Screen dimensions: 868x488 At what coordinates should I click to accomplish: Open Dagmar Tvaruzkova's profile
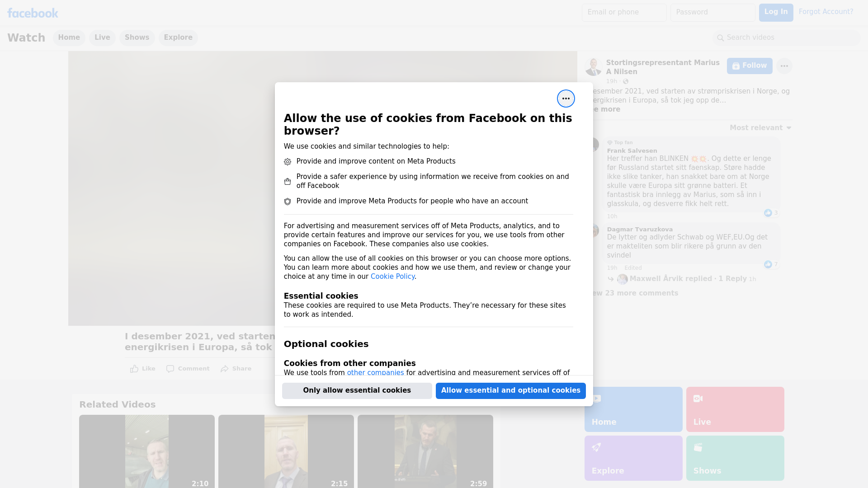tap(639, 230)
